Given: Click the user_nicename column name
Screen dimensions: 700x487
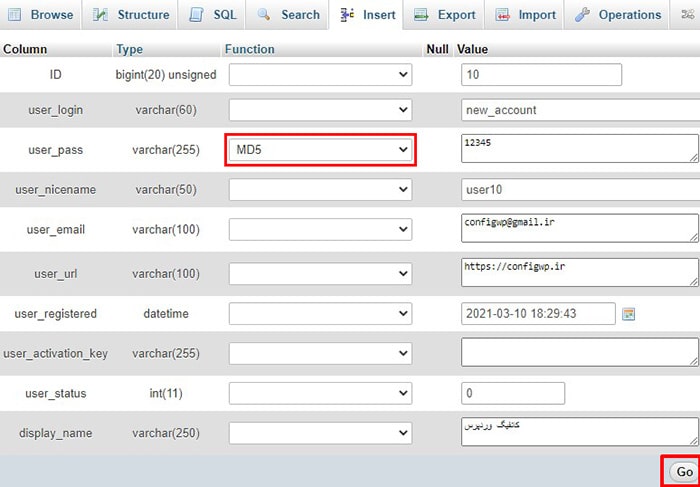Looking at the screenshot, I should click(55, 190).
